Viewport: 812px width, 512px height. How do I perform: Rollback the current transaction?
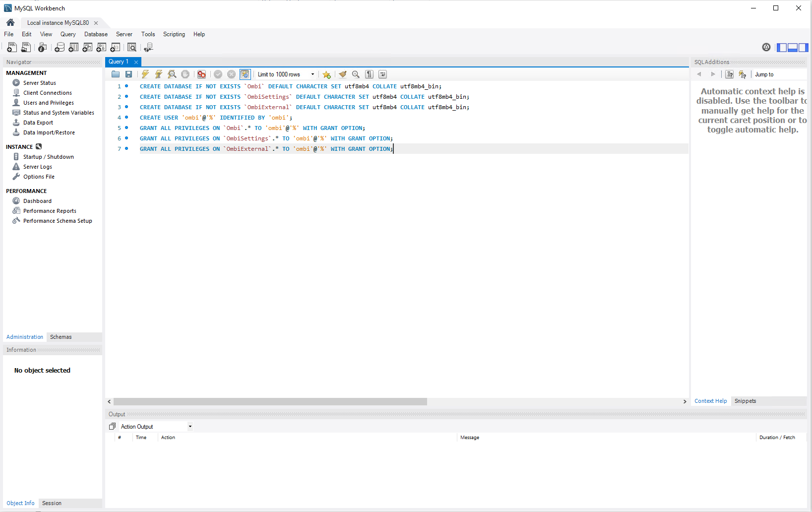(231, 74)
